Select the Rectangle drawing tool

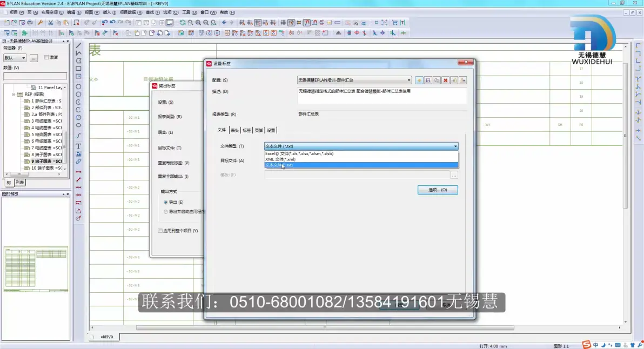(x=78, y=69)
